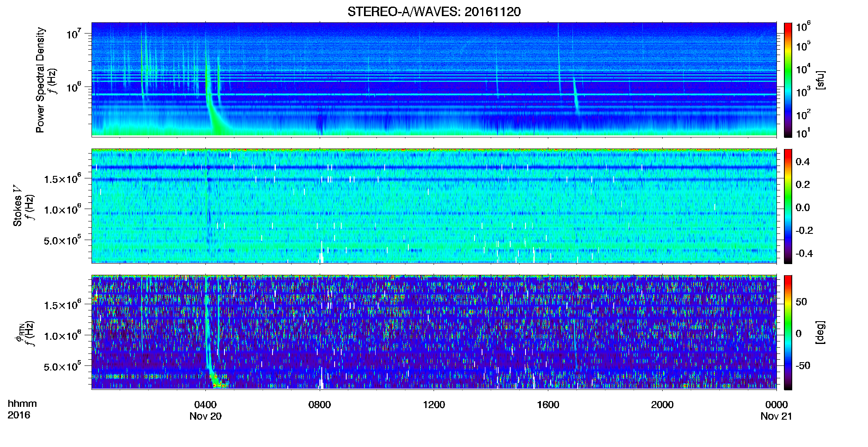This screenshot has width=868, height=447.
Task: Click the 10^1 label on top colorbar
Action: coord(803,133)
